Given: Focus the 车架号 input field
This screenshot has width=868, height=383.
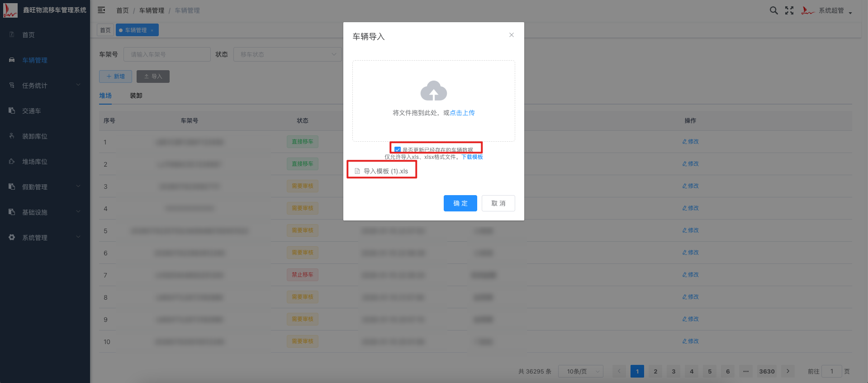Looking at the screenshot, I should pos(167,54).
